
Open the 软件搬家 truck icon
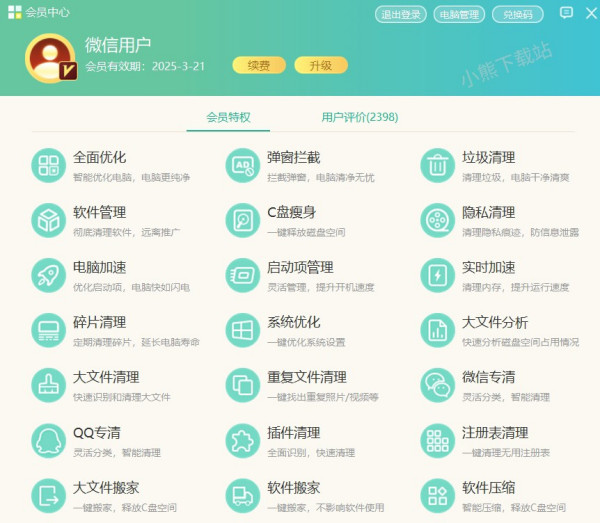tap(243, 496)
